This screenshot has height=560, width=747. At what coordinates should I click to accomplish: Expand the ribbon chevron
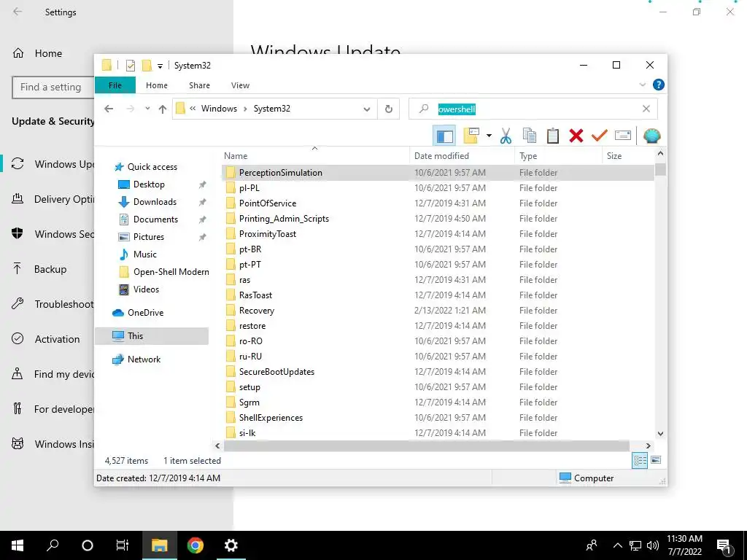click(642, 85)
